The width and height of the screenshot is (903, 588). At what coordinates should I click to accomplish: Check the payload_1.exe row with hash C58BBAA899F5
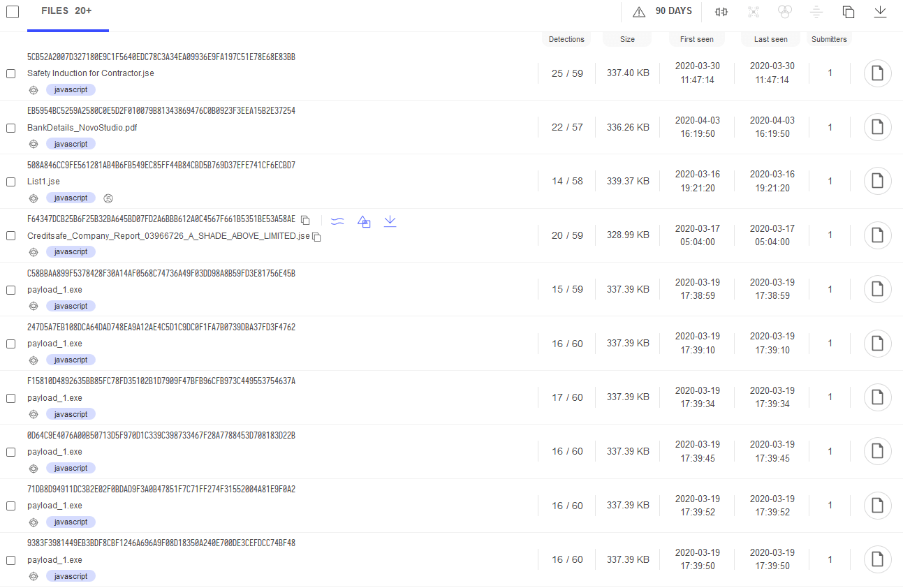(x=10, y=290)
